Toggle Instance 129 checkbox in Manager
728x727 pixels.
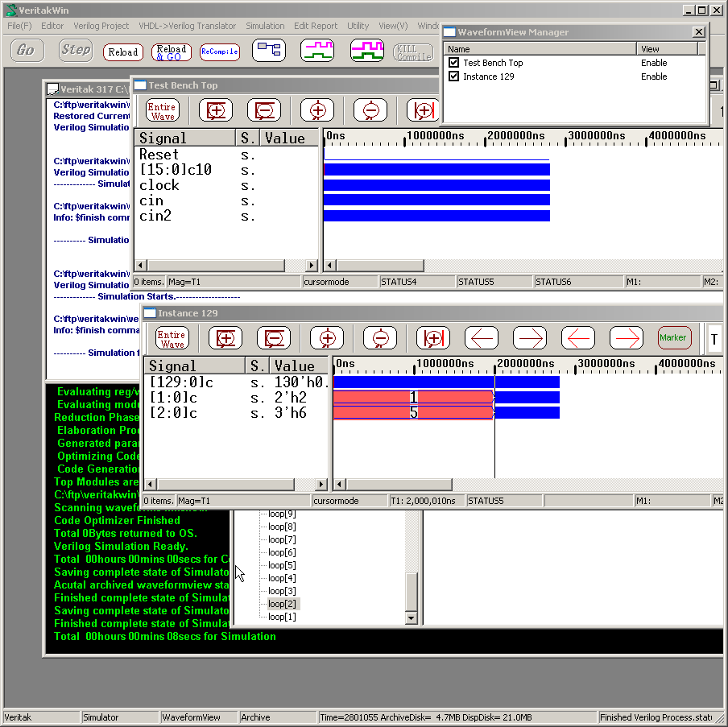(453, 76)
